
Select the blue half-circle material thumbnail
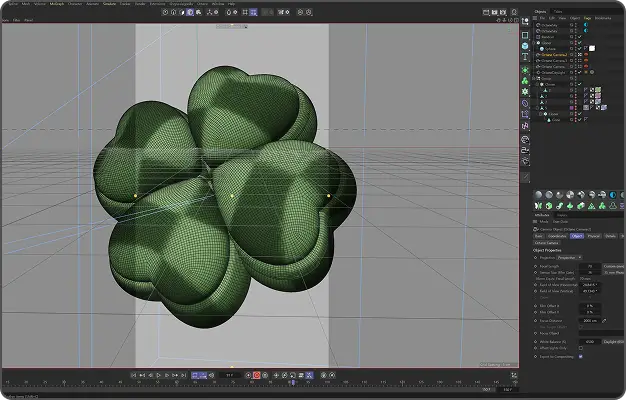point(613,195)
